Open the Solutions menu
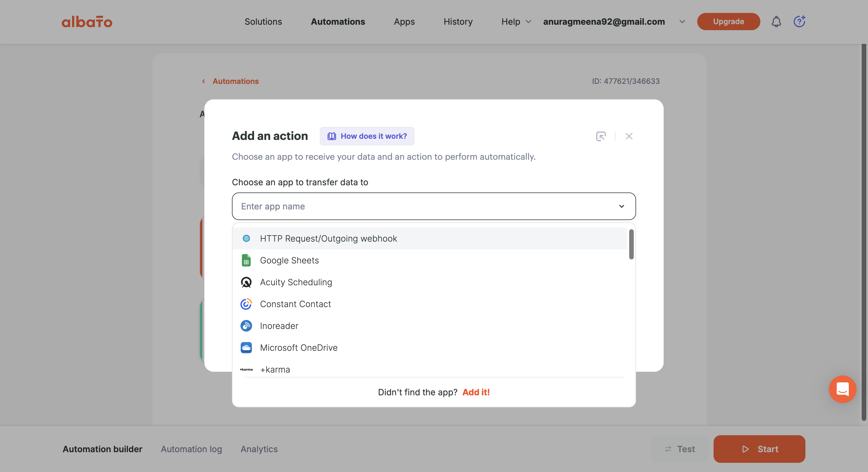The height and width of the screenshot is (472, 868). pyautogui.click(x=263, y=22)
